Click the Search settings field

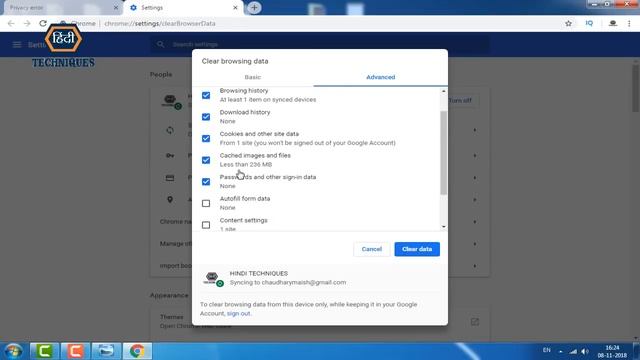(320, 44)
